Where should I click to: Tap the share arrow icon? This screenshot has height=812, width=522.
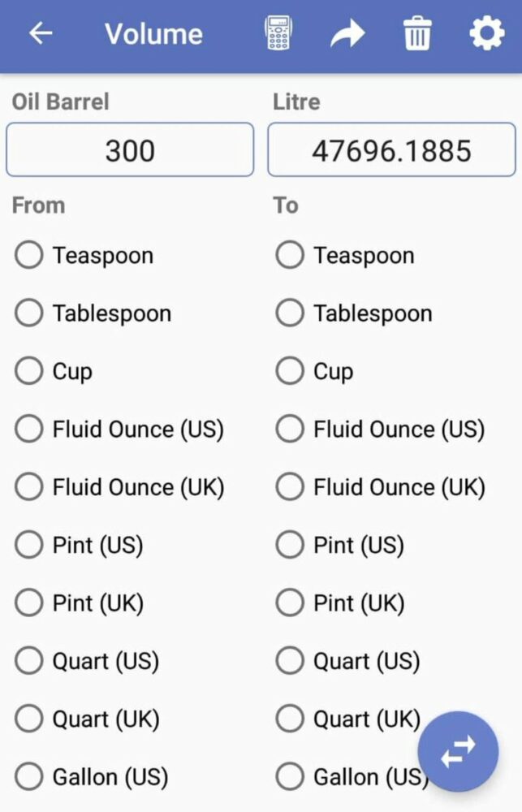pos(347,33)
